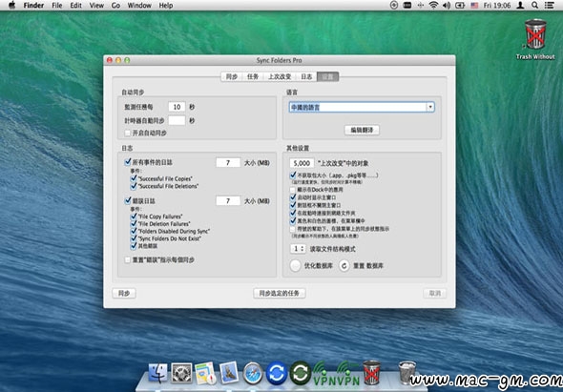Click the volume icon in menu bar

[x=447, y=6]
